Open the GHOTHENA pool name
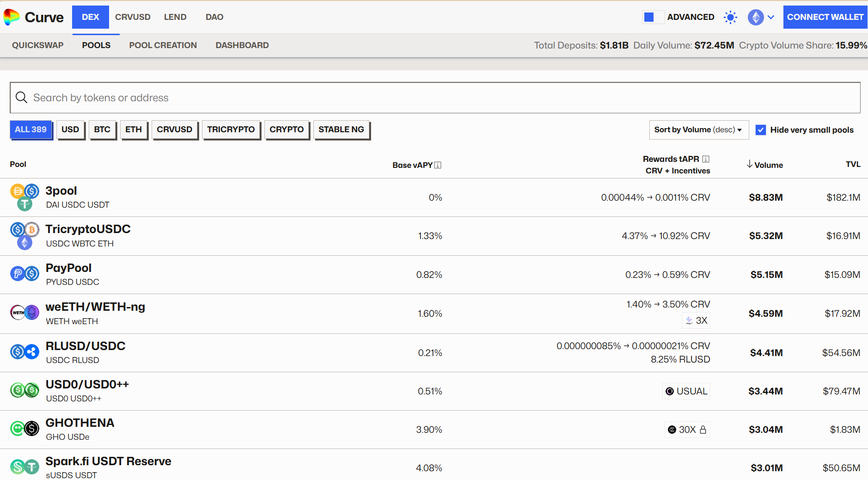Viewport: 868px width, 480px height. pos(79,423)
